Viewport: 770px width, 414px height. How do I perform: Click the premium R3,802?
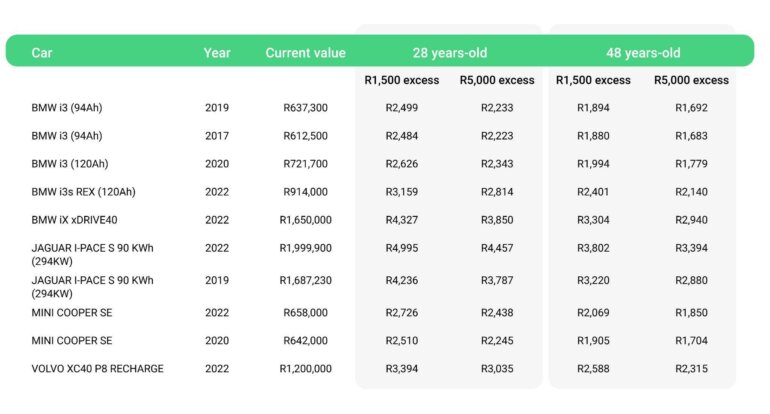pos(593,248)
